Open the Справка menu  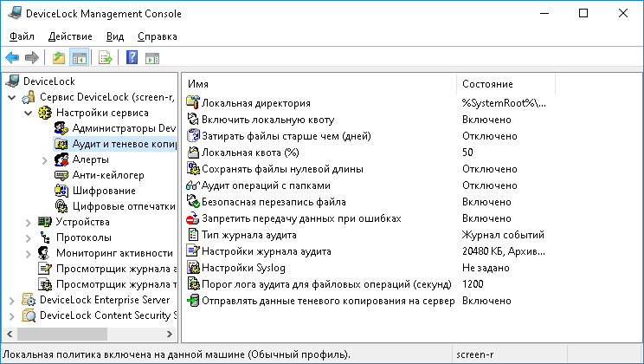point(157,36)
